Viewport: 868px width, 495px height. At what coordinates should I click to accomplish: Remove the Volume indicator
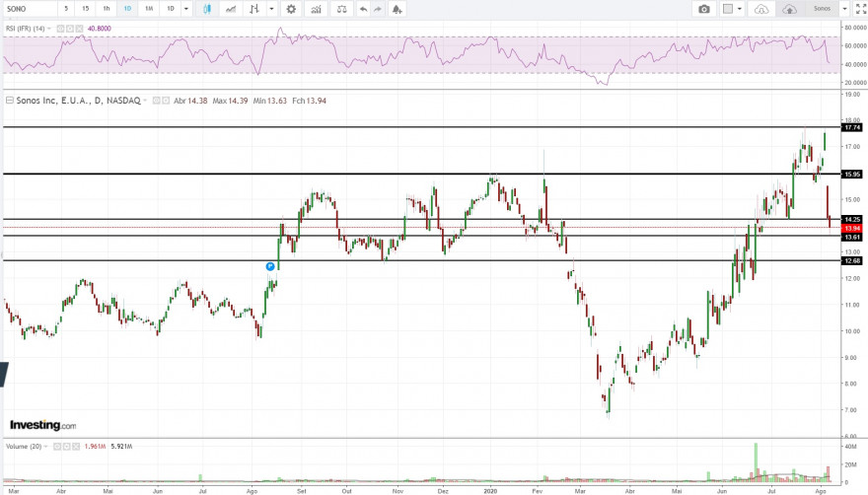click(75, 447)
